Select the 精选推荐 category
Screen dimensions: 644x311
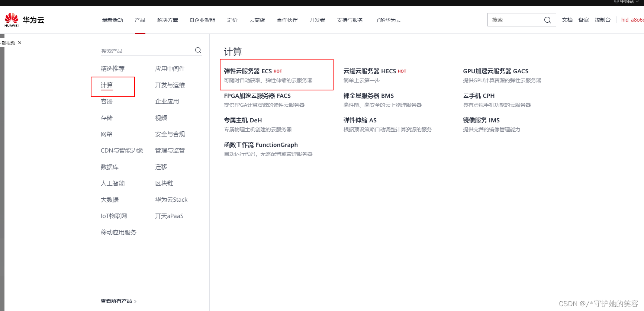point(113,68)
